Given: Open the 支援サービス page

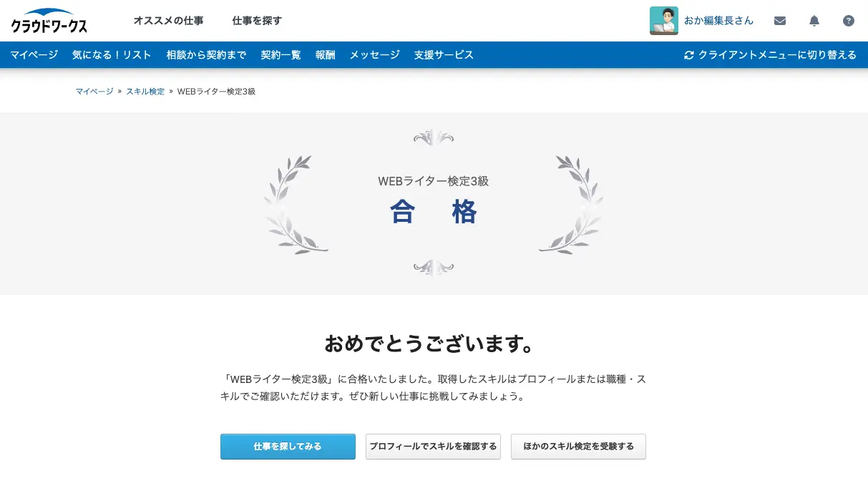Looking at the screenshot, I should tap(444, 54).
